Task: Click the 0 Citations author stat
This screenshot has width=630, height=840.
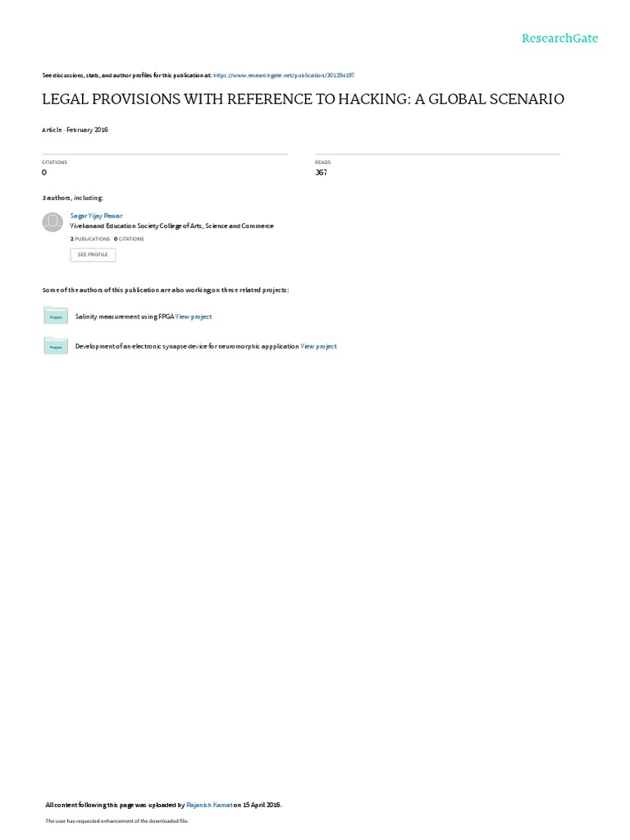Action: click(x=129, y=239)
